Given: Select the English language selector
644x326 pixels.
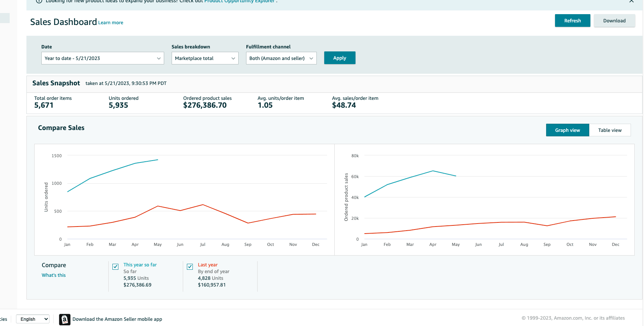Looking at the screenshot, I should [x=33, y=319].
